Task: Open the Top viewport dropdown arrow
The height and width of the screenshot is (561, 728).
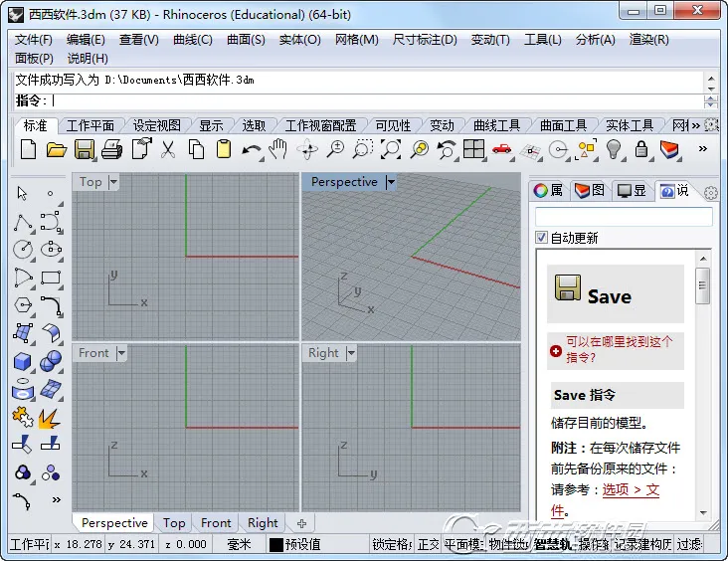Action: coord(113,182)
